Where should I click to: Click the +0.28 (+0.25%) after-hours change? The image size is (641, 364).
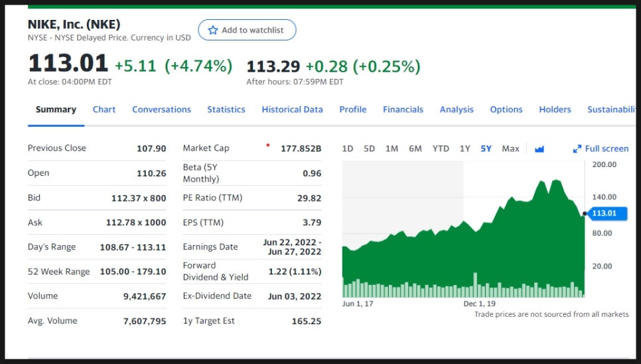pos(363,66)
